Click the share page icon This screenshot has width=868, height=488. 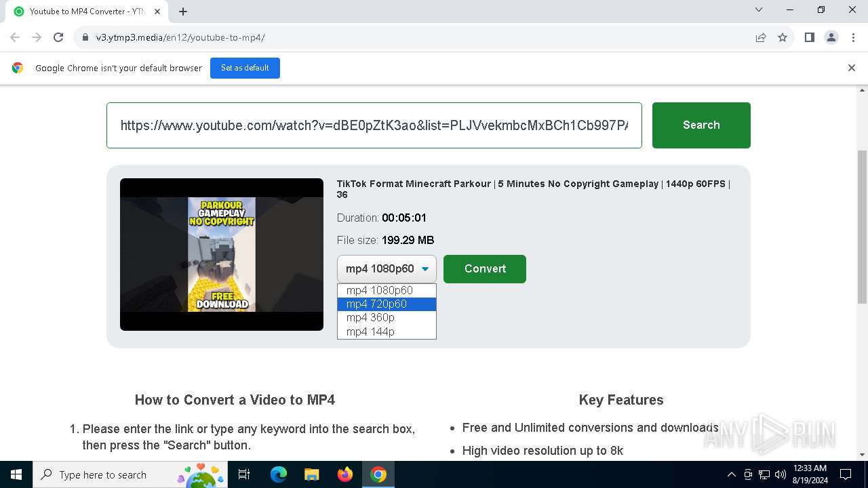761,37
